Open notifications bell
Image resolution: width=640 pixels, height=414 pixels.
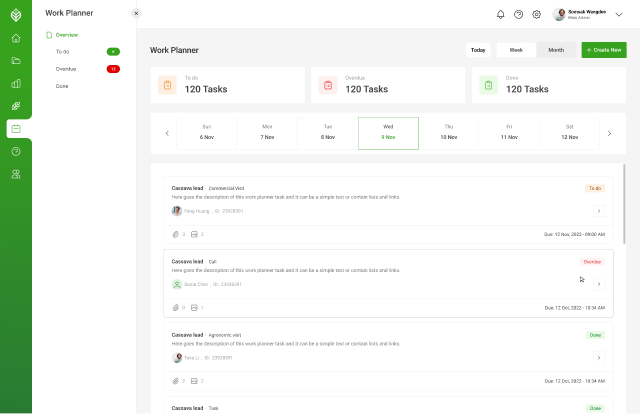(500, 15)
